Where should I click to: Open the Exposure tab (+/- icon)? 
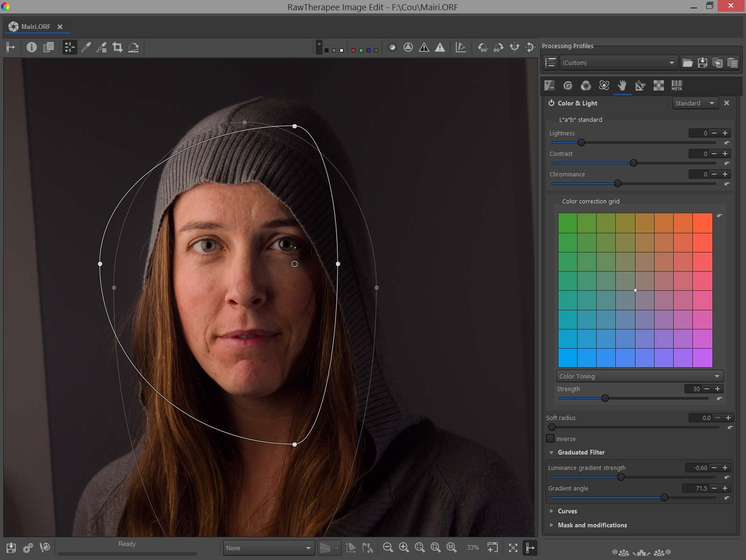[x=550, y=85]
